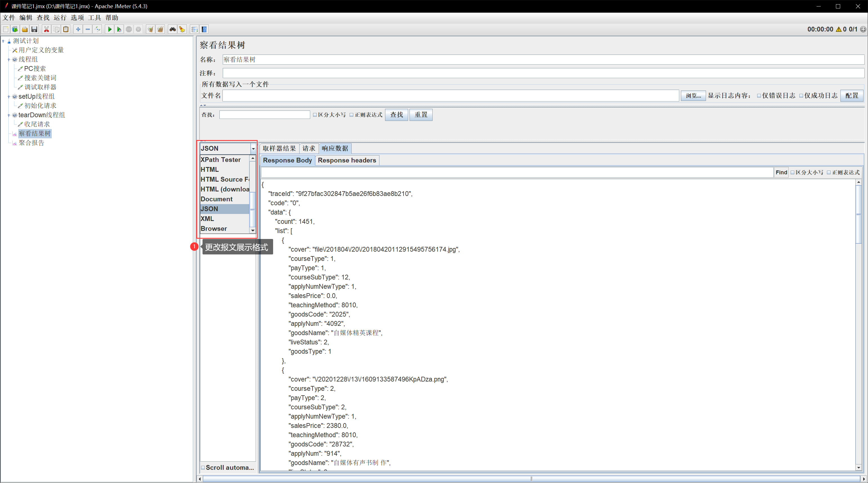Click the Toggle (dropper arrows) toolbar icon
868x483 pixels.
(97, 29)
